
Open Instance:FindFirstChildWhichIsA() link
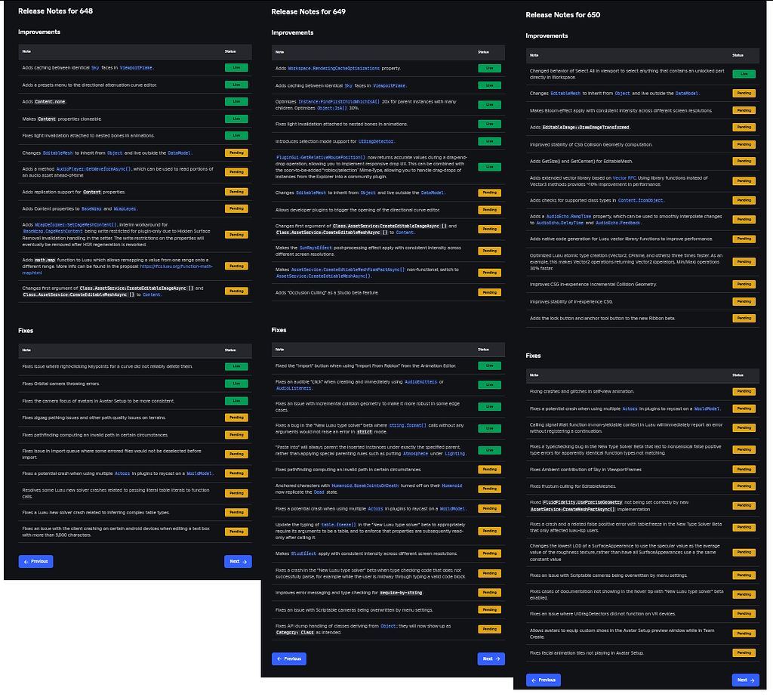[x=339, y=102]
